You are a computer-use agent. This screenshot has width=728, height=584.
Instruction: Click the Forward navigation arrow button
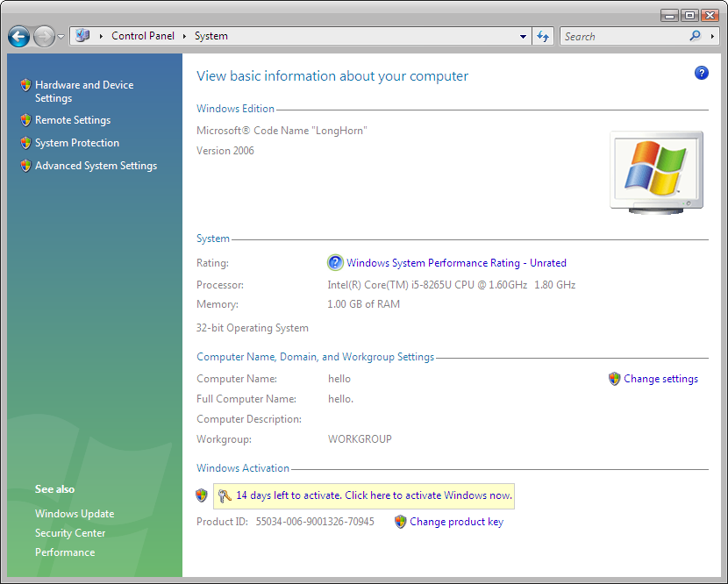(x=44, y=37)
